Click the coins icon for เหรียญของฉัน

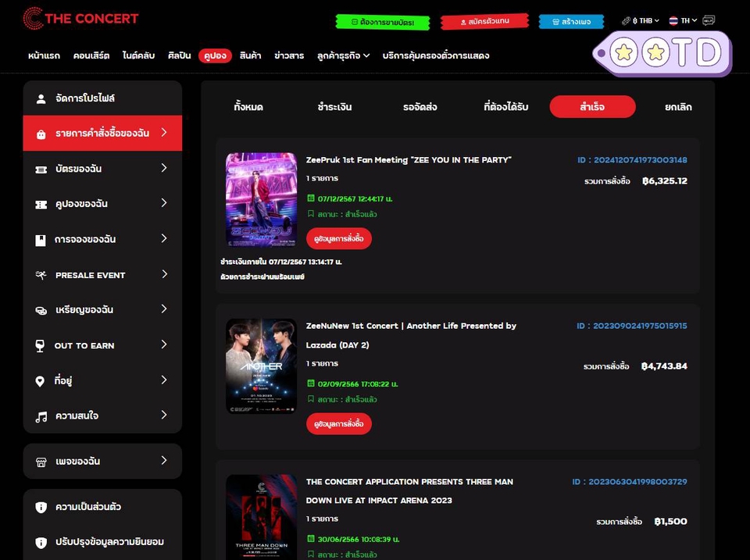click(x=41, y=310)
